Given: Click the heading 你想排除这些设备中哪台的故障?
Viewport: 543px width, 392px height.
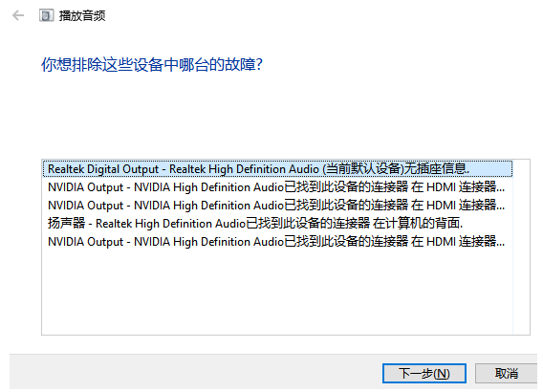Looking at the screenshot, I should coord(152,64).
